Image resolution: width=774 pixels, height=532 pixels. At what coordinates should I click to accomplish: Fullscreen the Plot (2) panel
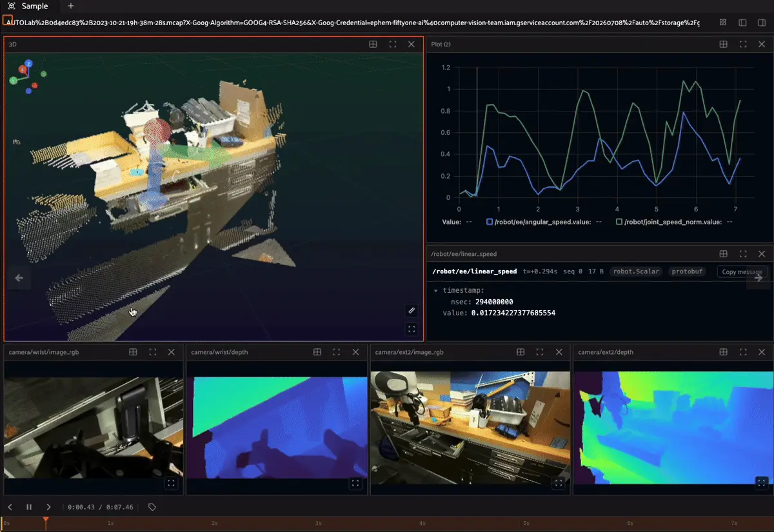(743, 44)
